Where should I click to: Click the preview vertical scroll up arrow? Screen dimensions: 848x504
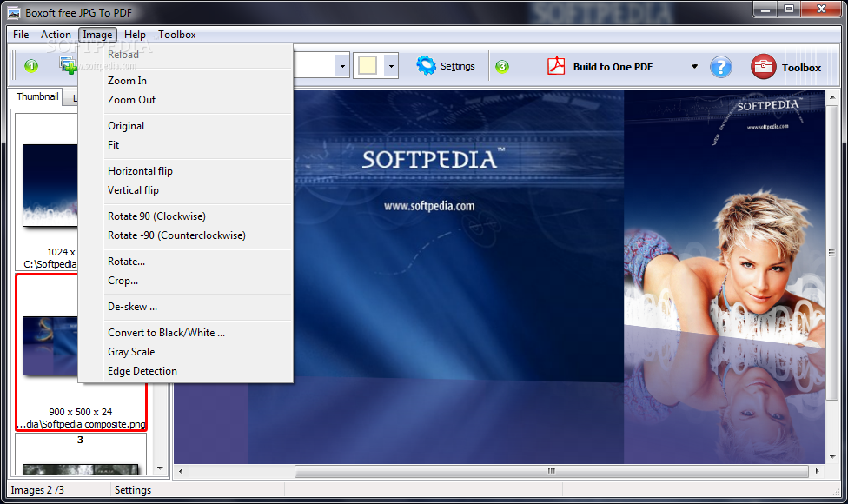pos(832,98)
